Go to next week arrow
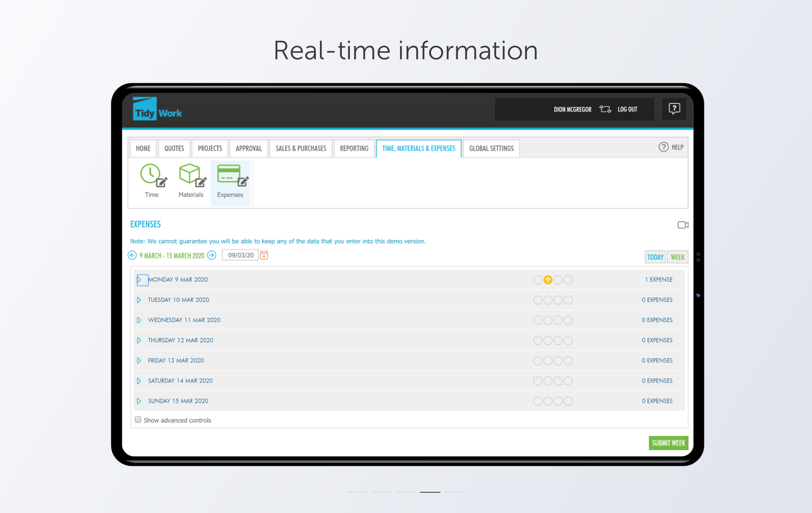This screenshot has height=513, width=812. pos(212,255)
